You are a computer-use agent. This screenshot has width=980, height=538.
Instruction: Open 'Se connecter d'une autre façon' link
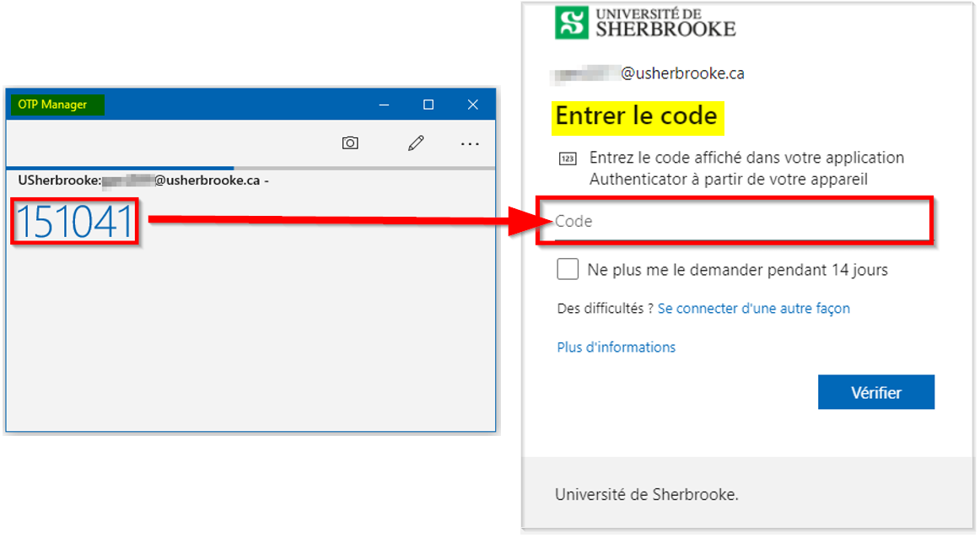click(753, 309)
